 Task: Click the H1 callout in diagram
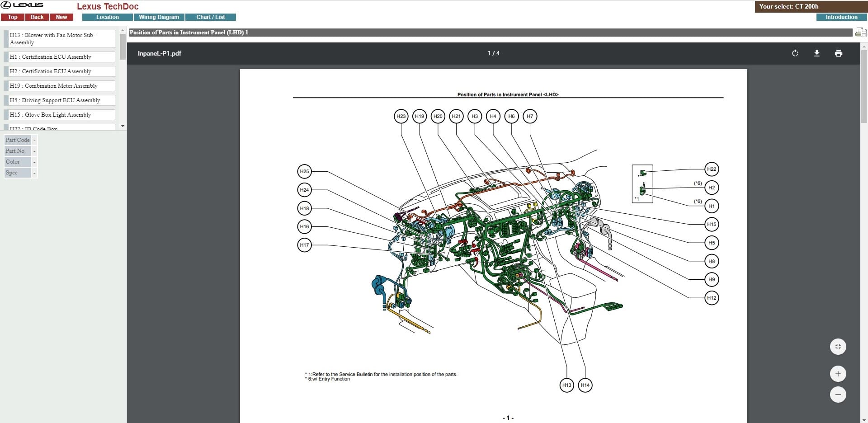[x=712, y=206]
